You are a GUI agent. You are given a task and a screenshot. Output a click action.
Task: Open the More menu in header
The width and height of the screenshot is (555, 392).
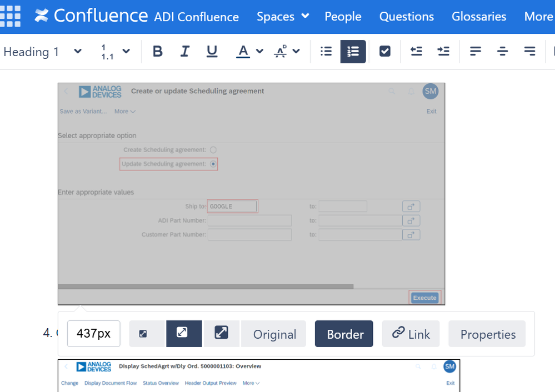click(x=539, y=16)
